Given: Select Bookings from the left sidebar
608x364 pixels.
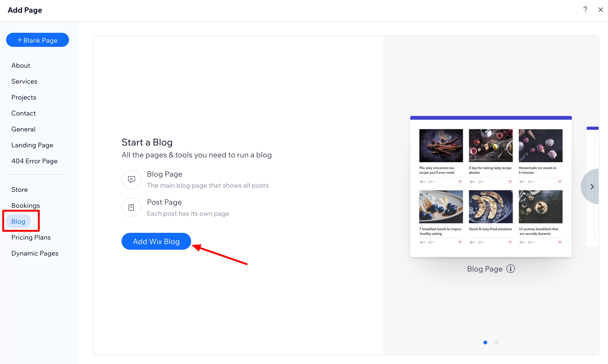Looking at the screenshot, I should coord(26,205).
